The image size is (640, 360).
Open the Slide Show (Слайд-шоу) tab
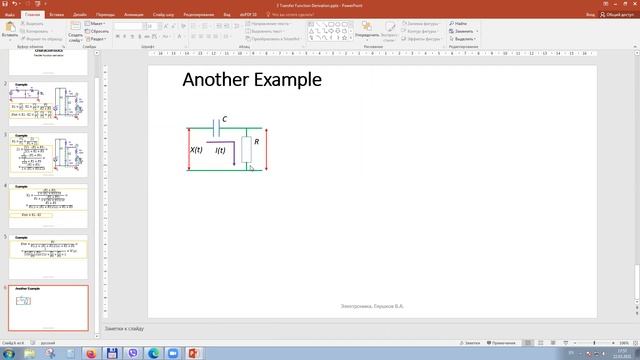(163, 14)
